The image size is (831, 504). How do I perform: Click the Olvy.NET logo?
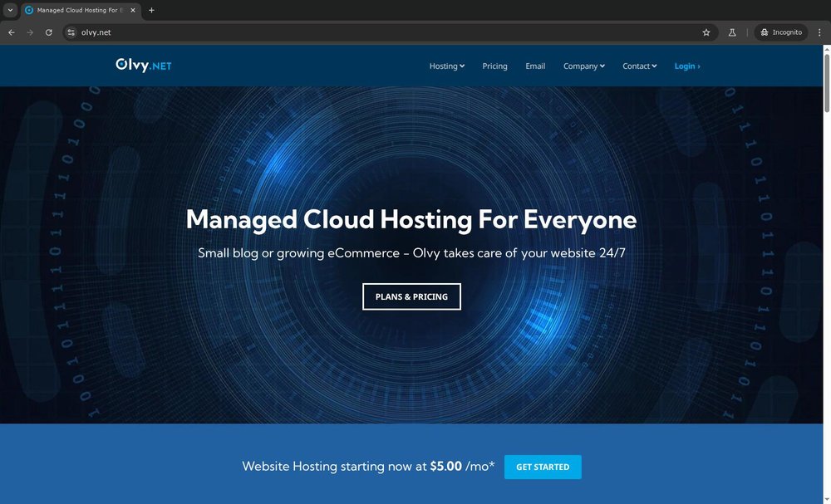click(x=144, y=65)
